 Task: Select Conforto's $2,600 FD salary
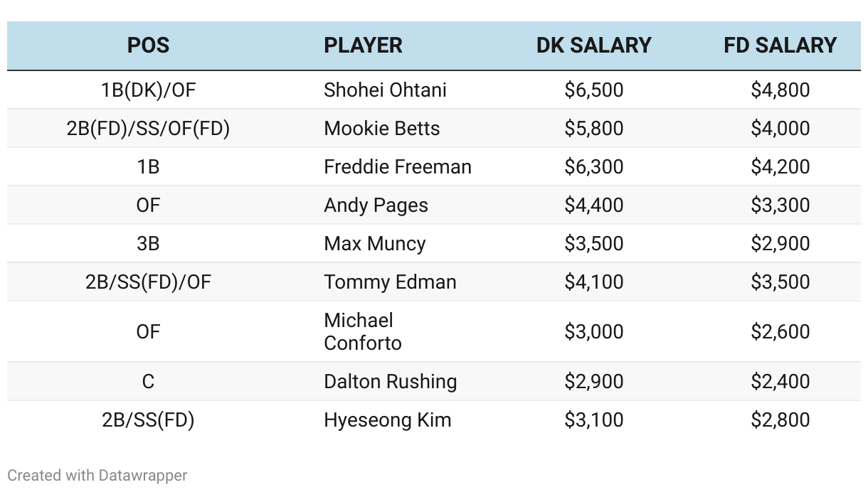coord(780,332)
